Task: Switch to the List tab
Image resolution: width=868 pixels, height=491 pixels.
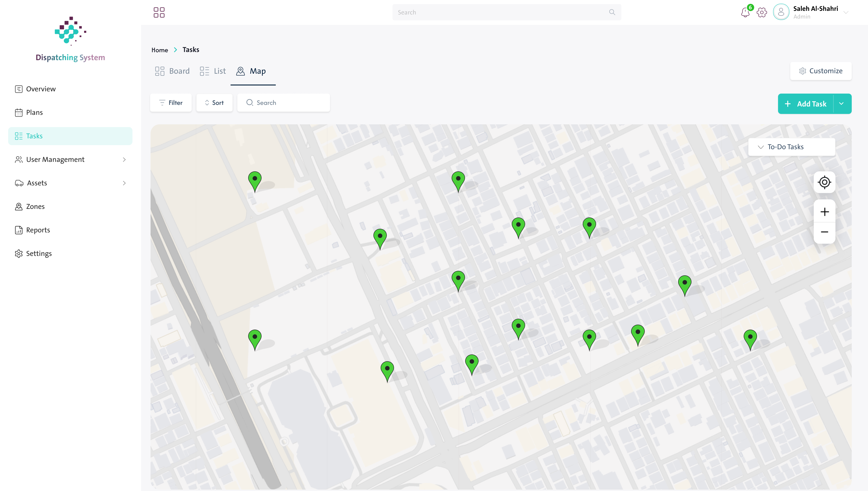Action: [213, 71]
